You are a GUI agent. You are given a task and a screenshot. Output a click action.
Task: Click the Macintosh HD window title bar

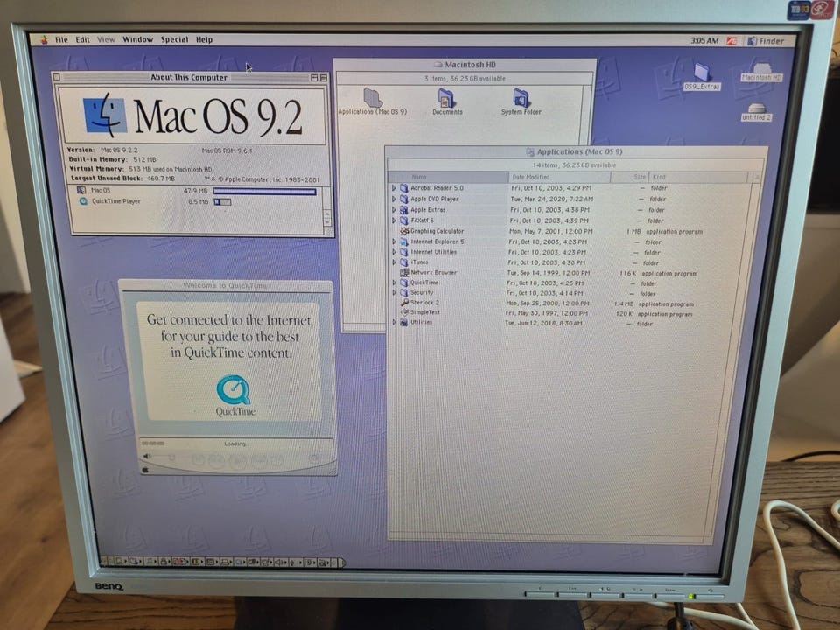[x=465, y=64]
